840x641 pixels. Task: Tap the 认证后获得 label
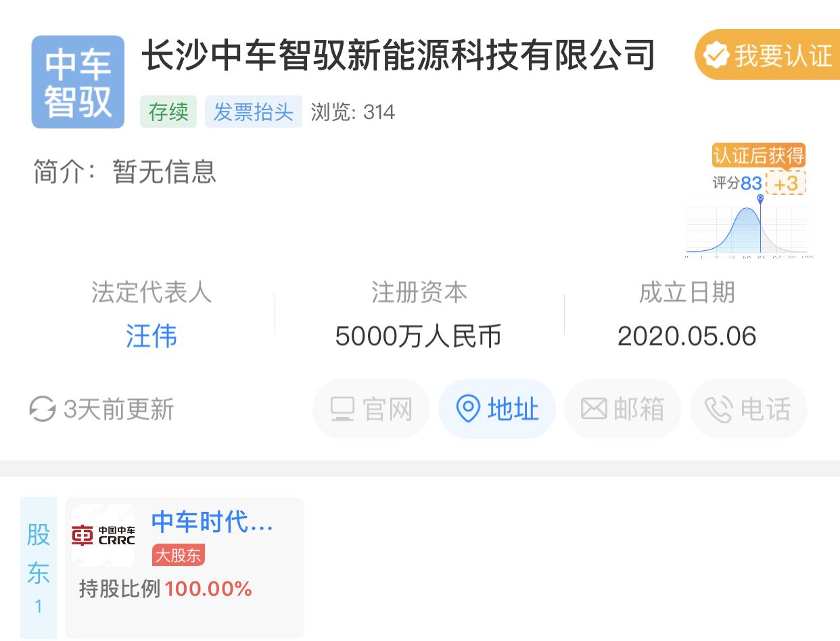759,156
